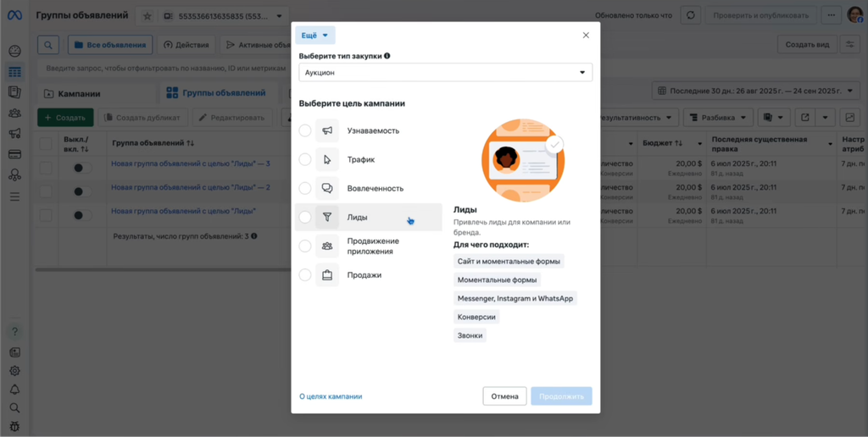Click the filter search input field

coord(164,69)
